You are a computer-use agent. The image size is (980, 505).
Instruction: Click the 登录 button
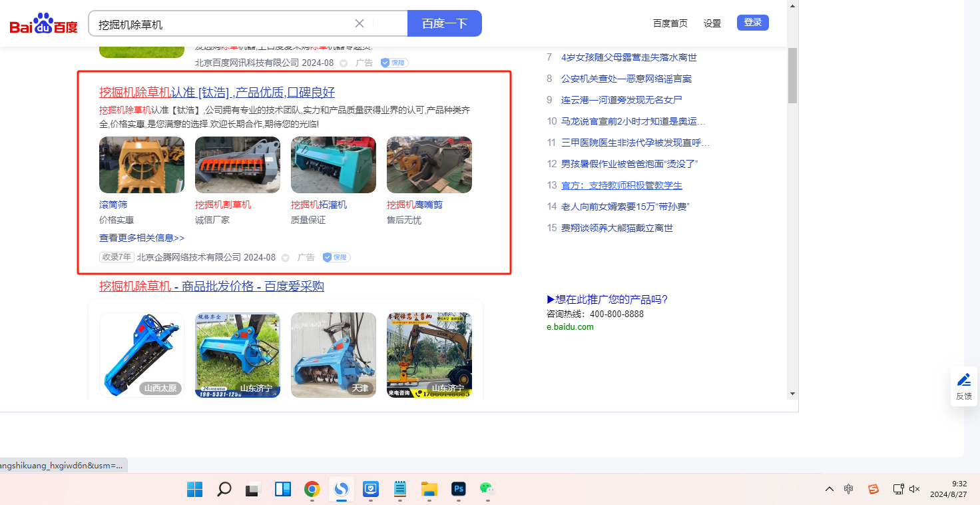point(753,23)
